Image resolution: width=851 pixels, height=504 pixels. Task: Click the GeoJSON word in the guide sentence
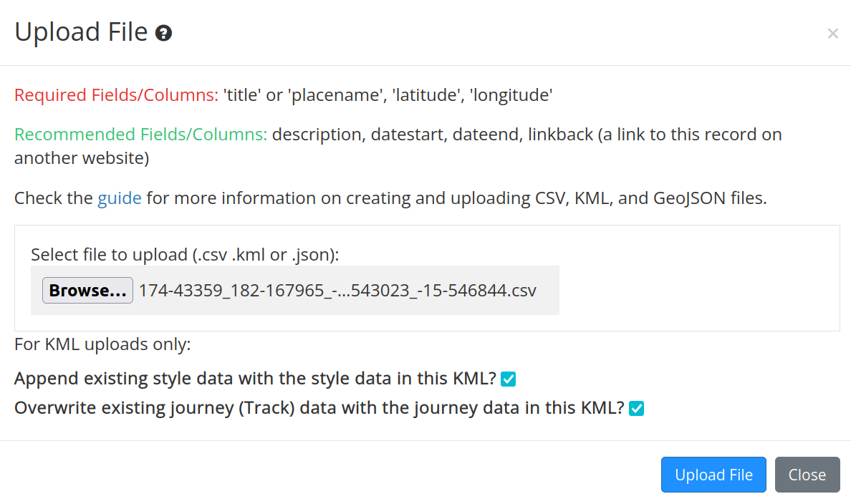pyautogui.click(x=689, y=198)
